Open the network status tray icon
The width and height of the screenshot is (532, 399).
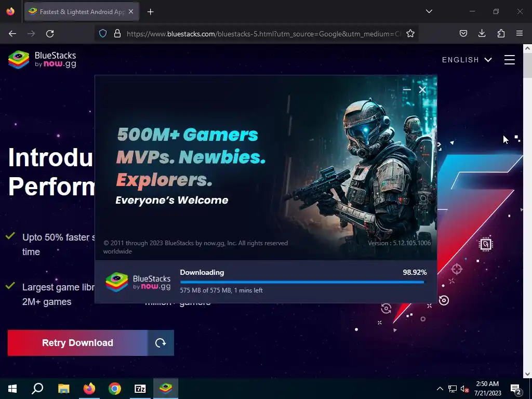453,389
